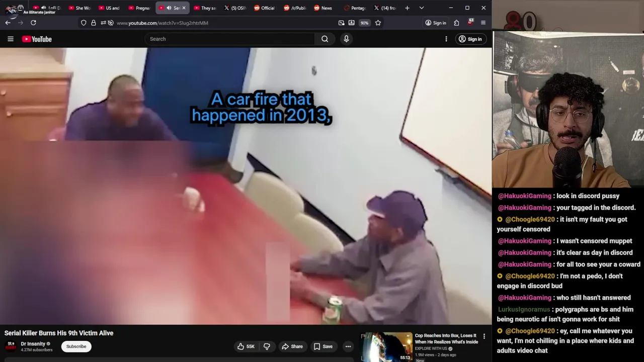The height and width of the screenshot is (362, 644).
Task: Switch to the '(14) from' X tab
Action: [x=384, y=8]
